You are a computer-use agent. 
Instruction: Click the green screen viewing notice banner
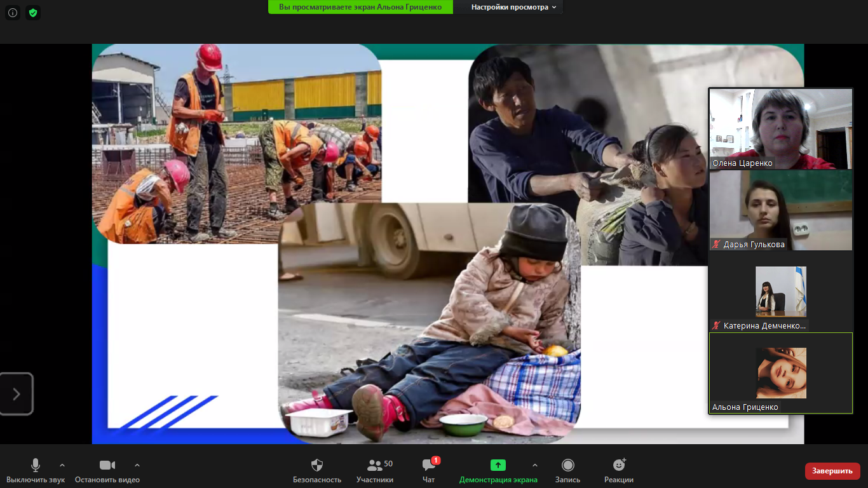coord(360,7)
